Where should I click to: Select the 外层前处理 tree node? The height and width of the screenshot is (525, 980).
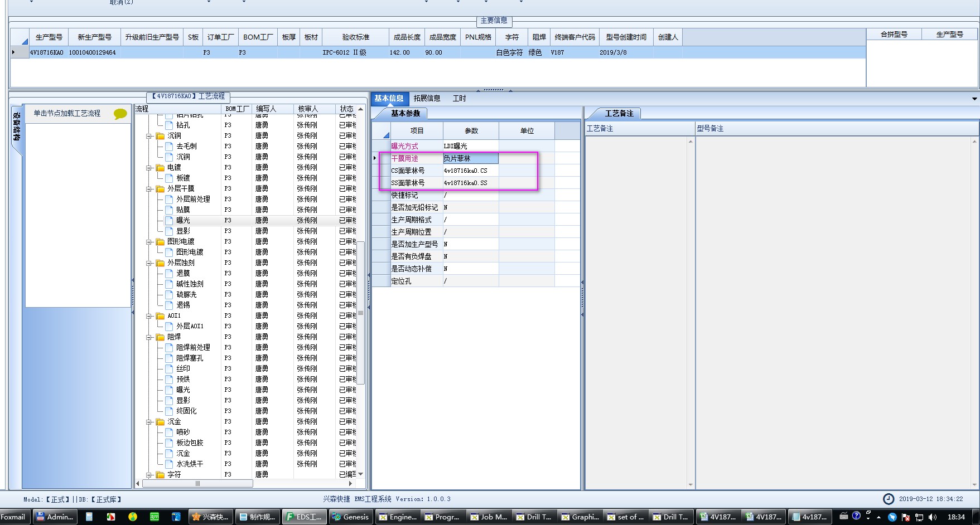coord(193,200)
